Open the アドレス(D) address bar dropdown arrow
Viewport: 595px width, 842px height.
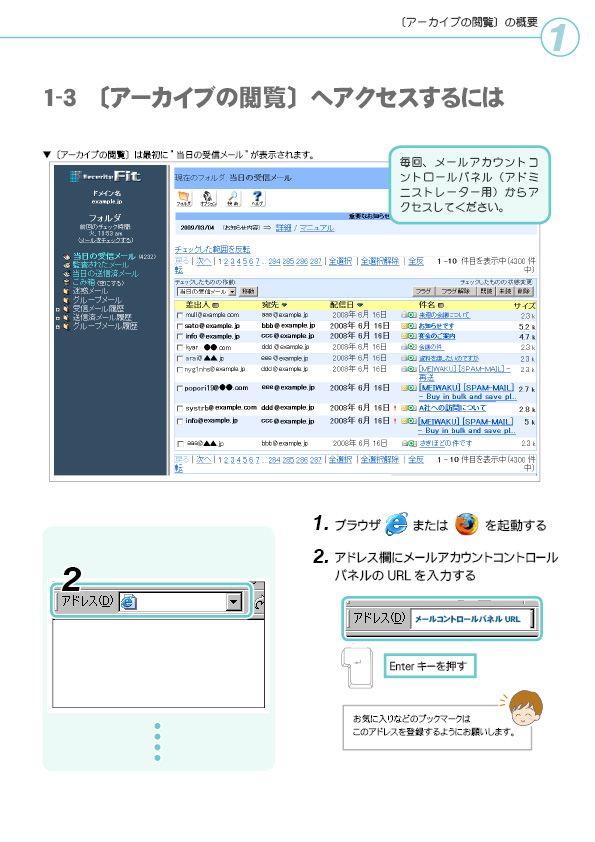(233, 603)
